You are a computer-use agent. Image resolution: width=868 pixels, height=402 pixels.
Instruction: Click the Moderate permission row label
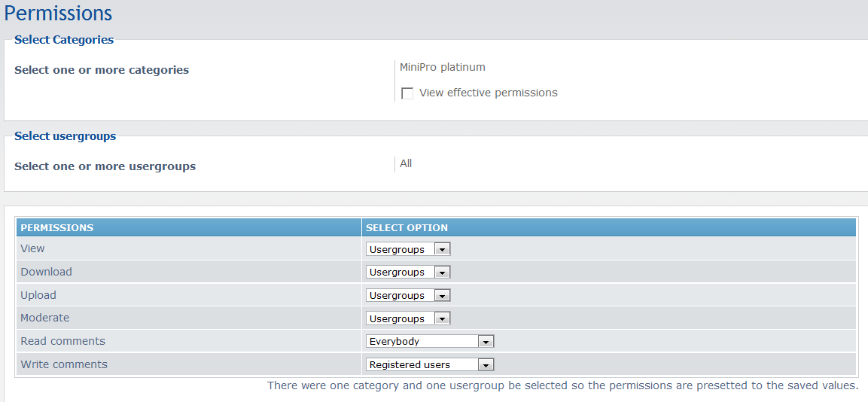tap(44, 318)
